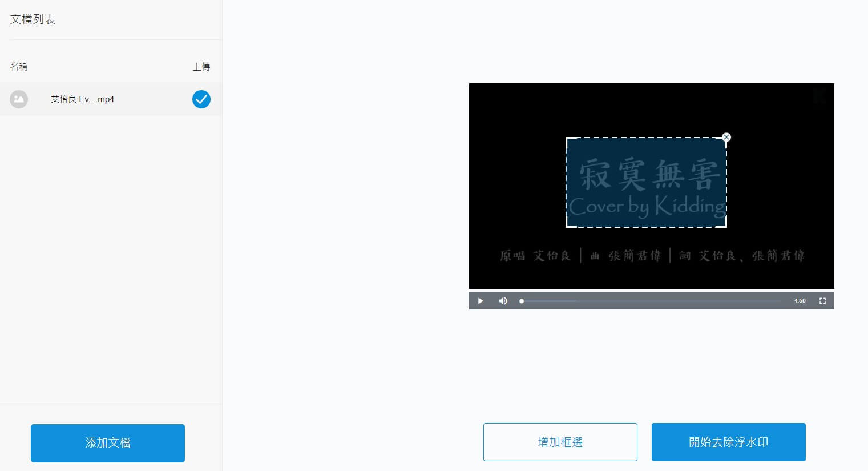868x471 pixels.
Task: Select the 艾怡良 Ev....mp4 file row
Action: coord(111,99)
